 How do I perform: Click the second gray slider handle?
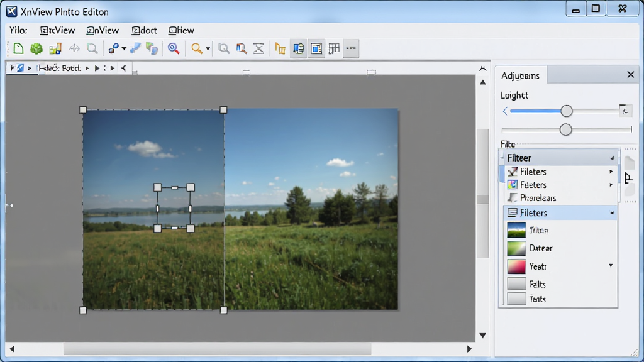(565, 129)
